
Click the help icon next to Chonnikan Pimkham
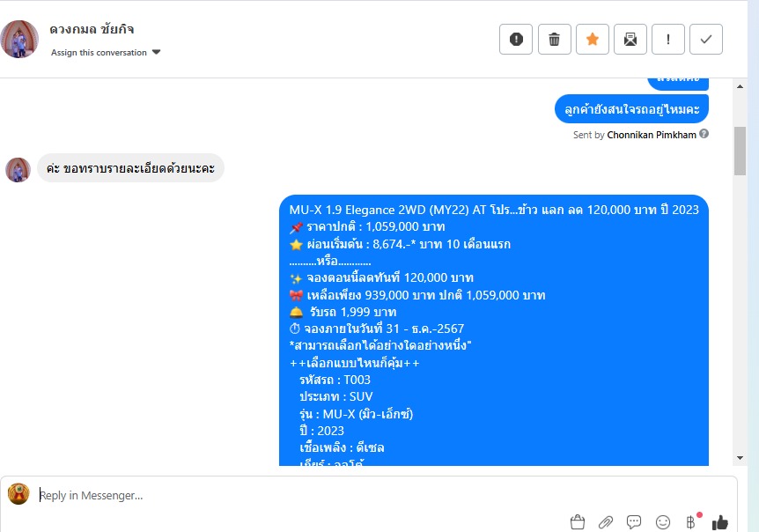[704, 134]
